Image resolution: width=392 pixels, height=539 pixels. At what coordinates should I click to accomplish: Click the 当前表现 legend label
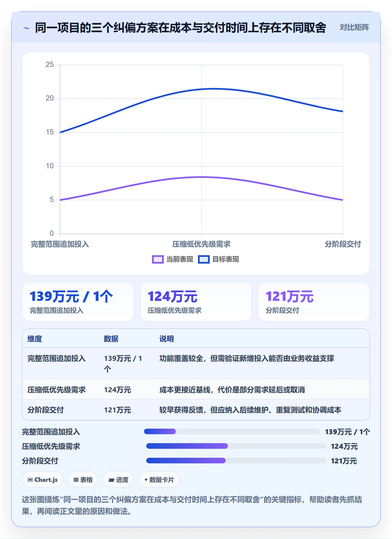point(180,259)
